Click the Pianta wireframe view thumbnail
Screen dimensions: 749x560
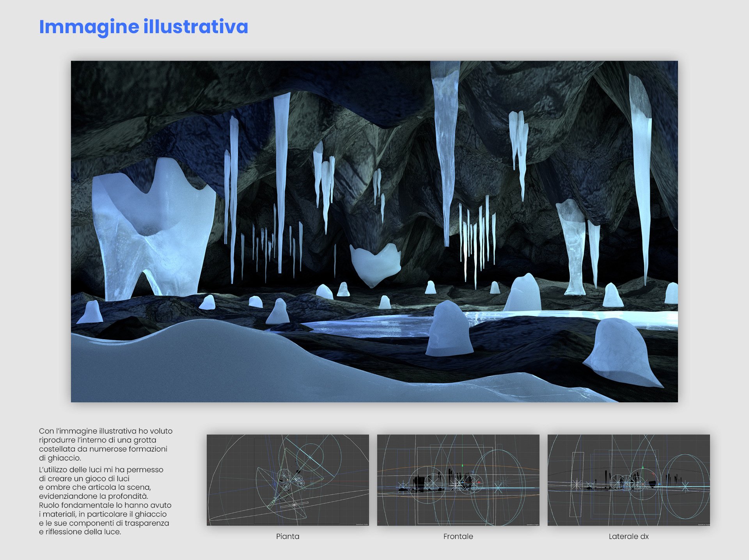288,480
